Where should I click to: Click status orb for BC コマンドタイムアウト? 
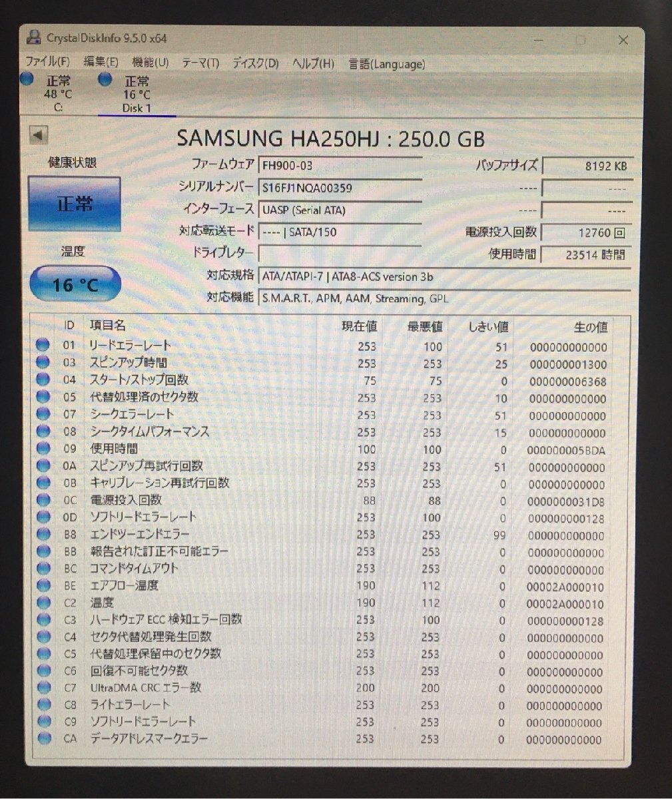pos(43,568)
